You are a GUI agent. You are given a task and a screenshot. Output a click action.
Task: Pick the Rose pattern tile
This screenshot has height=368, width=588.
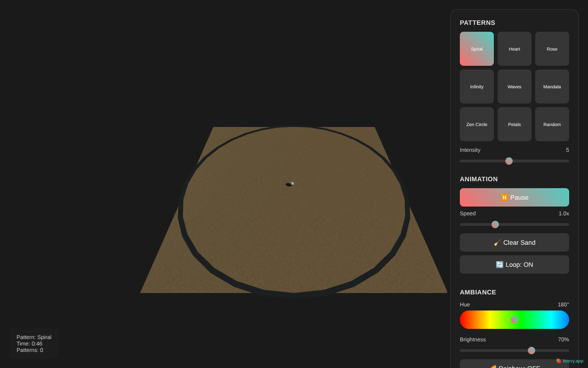pos(552,49)
